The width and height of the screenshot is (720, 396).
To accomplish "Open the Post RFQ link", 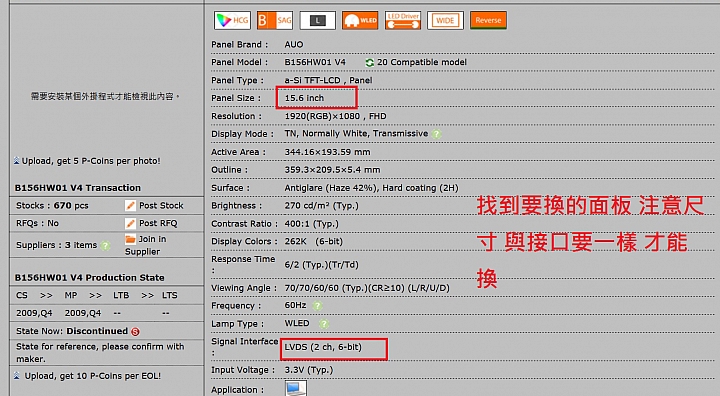I will [x=158, y=223].
